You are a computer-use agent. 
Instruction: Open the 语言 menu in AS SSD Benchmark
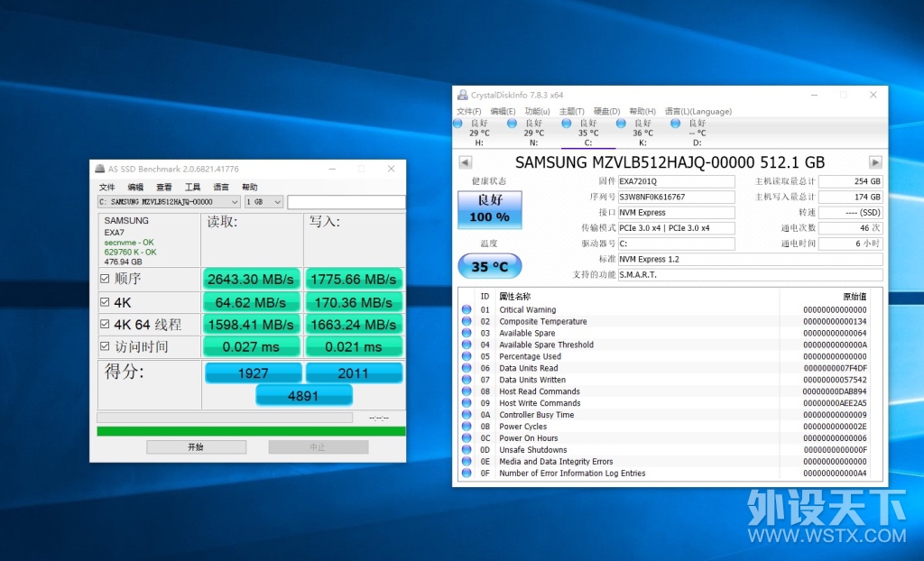pos(221,187)
